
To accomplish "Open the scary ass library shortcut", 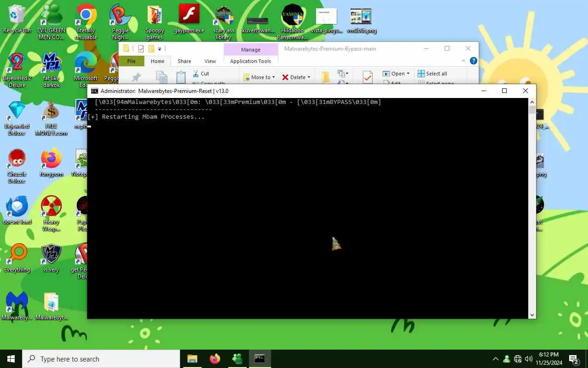I will [x=223, y=22].
